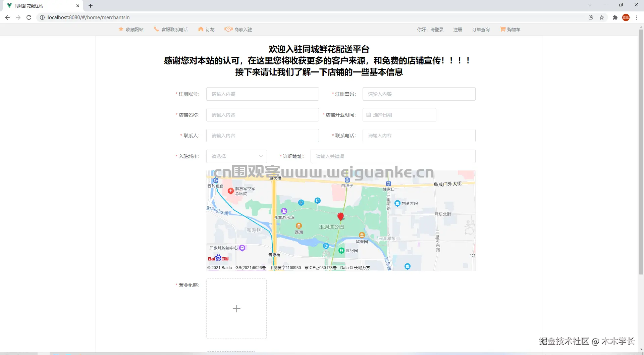Click 西钓鱼台 subway station icon

tap(216, 181)
